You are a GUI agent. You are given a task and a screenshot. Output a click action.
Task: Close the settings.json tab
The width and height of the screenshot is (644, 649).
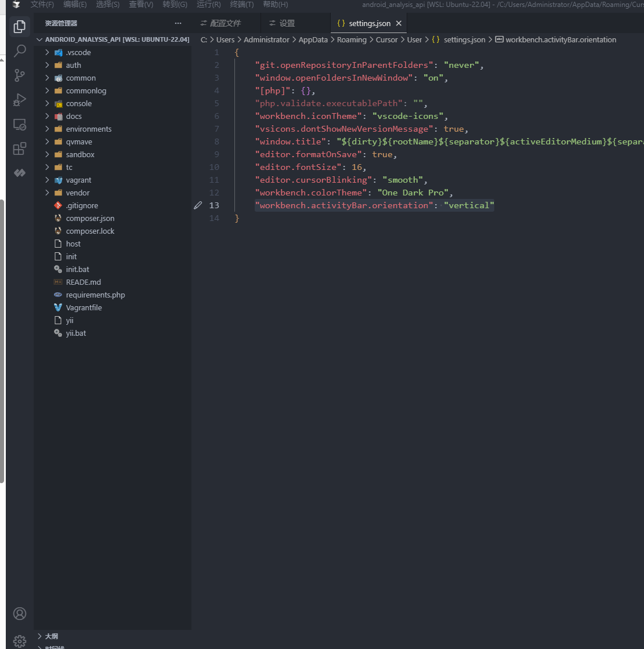pyautogui.click(x=399, y=23)
